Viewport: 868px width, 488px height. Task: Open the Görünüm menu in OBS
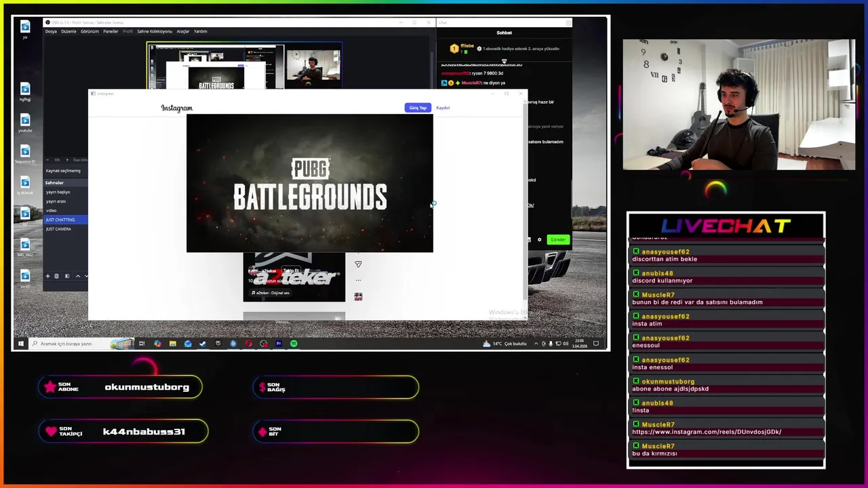pos(90,31)
